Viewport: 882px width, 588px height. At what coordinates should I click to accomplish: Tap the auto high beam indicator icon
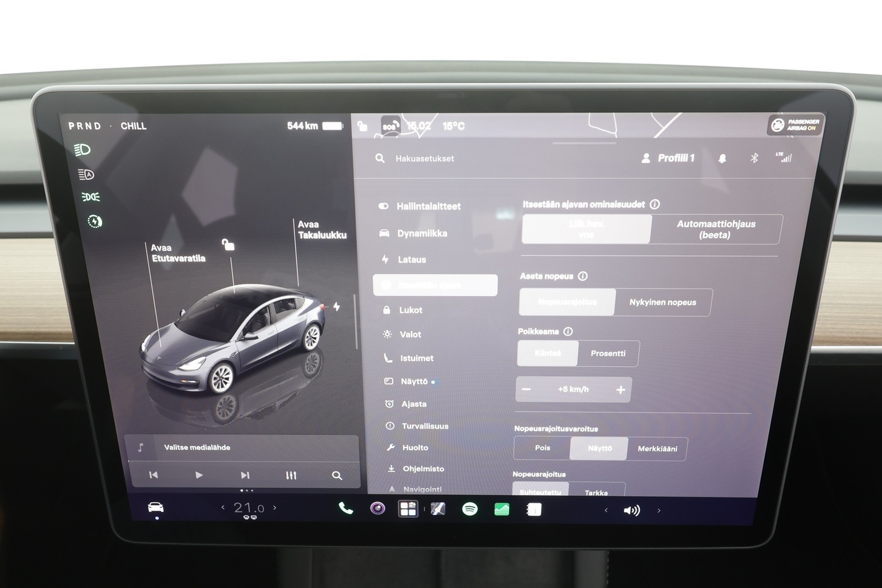coord(86,174)
